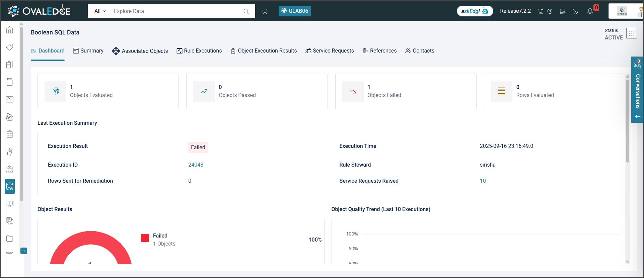
Task: Open the shopping cart icon
Action: [540, 11]
